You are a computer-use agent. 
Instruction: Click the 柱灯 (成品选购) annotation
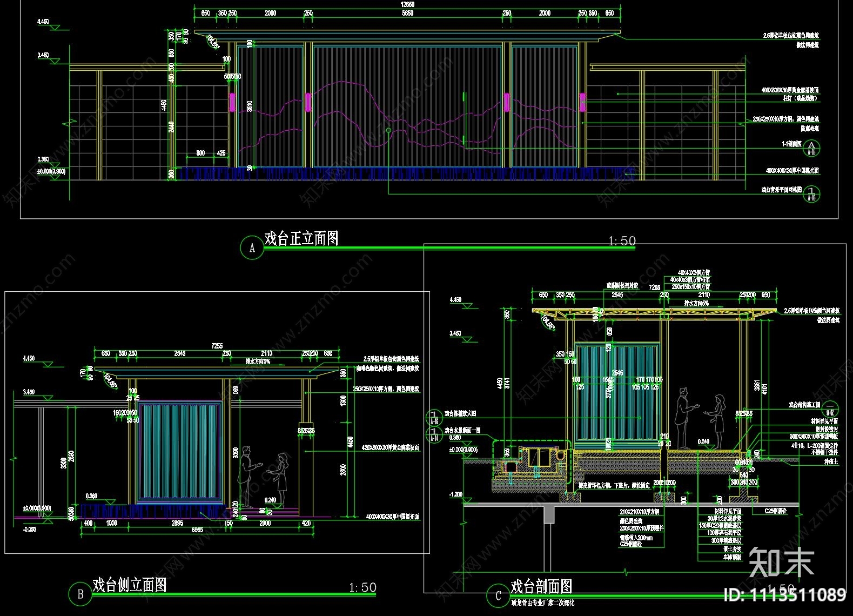801,99
